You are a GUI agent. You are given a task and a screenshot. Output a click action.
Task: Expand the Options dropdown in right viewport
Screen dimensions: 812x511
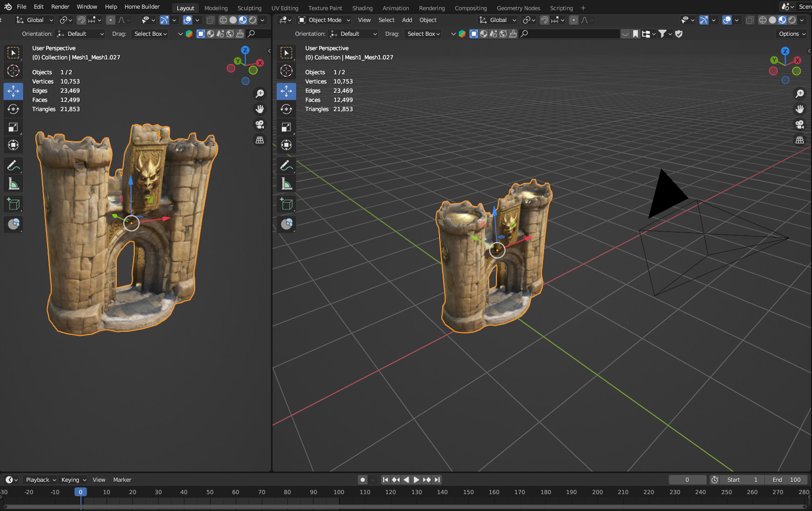792,34
